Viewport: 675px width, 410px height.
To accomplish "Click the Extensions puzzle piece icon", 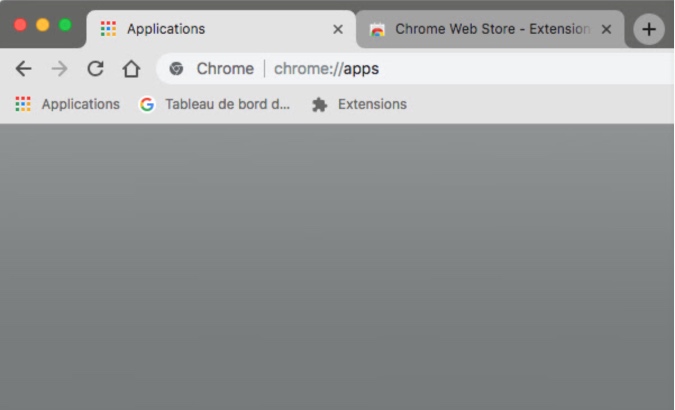I will (x=320, y=104).
